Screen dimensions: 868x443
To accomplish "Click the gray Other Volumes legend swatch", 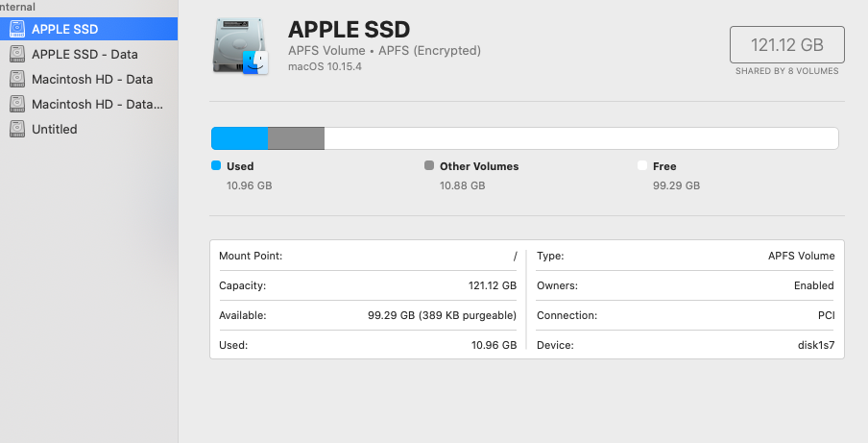I will (429, 165).
